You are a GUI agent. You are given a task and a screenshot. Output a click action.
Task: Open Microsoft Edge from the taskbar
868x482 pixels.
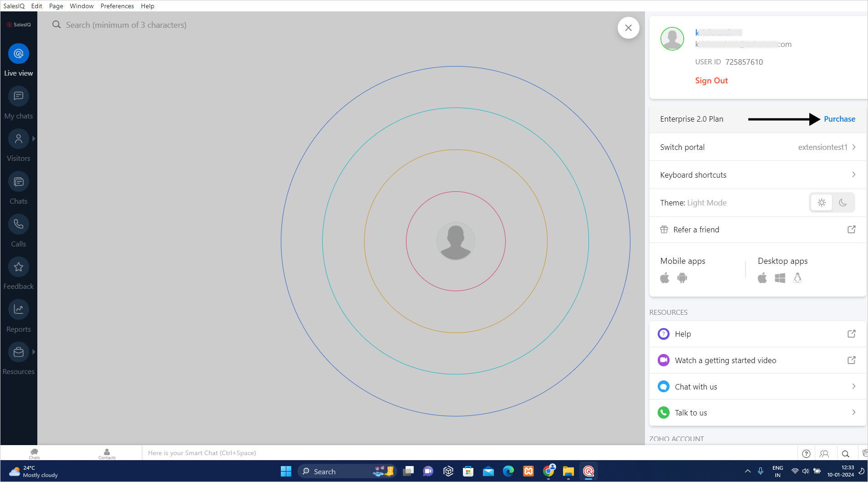[x=508, y=472]
